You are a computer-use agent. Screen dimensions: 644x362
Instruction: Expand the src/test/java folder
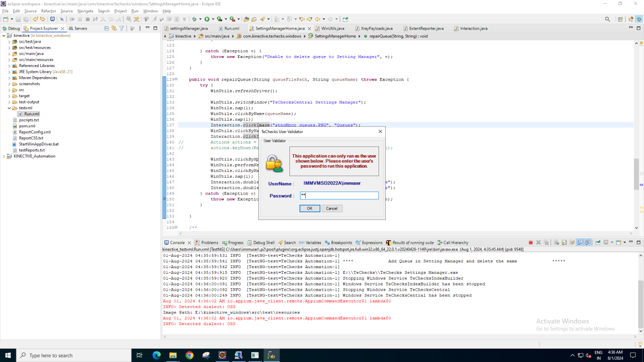coord(9,42)
